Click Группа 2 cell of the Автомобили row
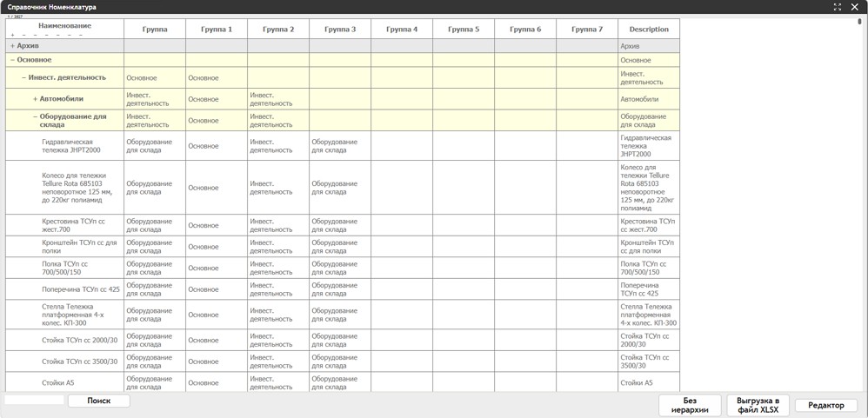The image size is (868, 418). pyautogui.click(x=278, y=99)
